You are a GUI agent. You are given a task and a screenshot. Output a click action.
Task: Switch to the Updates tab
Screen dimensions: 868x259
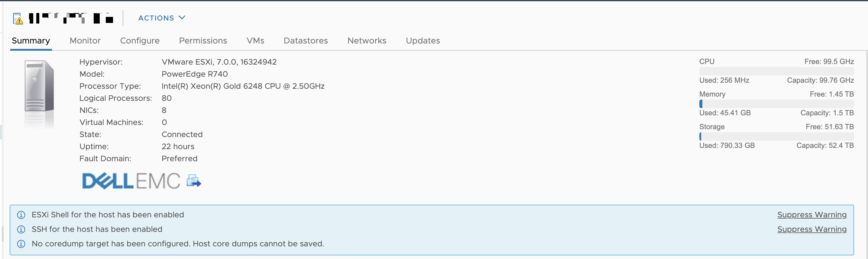(423, 40)
